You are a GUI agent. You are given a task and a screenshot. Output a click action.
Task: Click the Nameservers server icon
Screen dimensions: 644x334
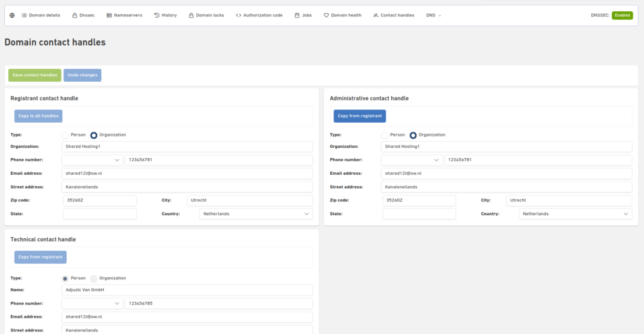click(x=109, y=15)
